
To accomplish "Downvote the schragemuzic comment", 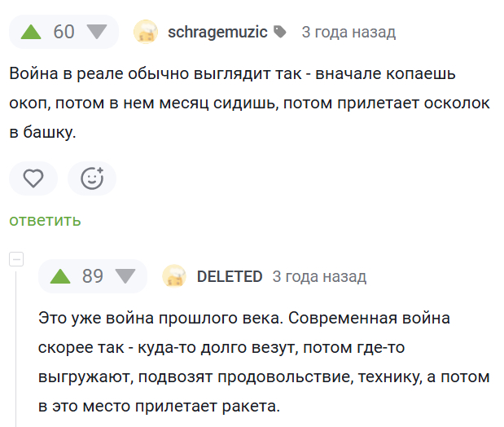I will (x=97, y=32).
